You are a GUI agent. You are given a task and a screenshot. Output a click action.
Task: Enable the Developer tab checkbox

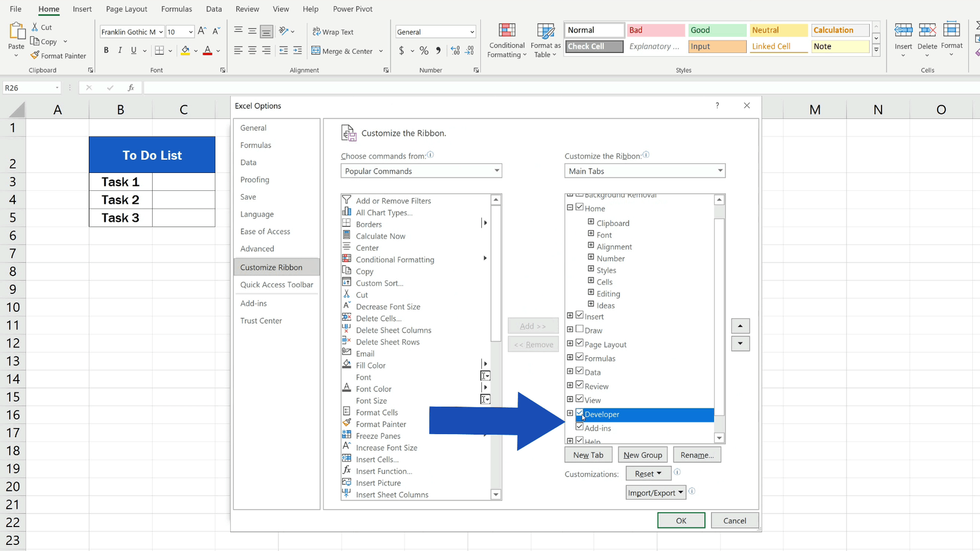579,412
